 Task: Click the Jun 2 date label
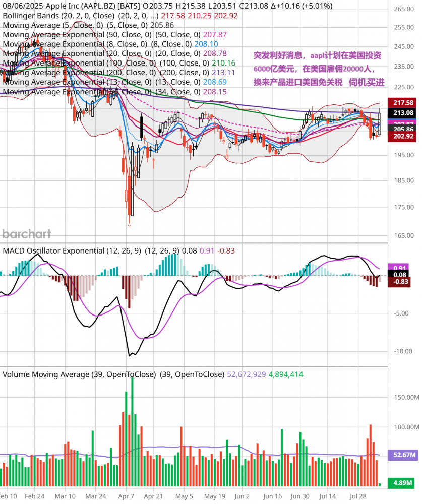(242, 496)
